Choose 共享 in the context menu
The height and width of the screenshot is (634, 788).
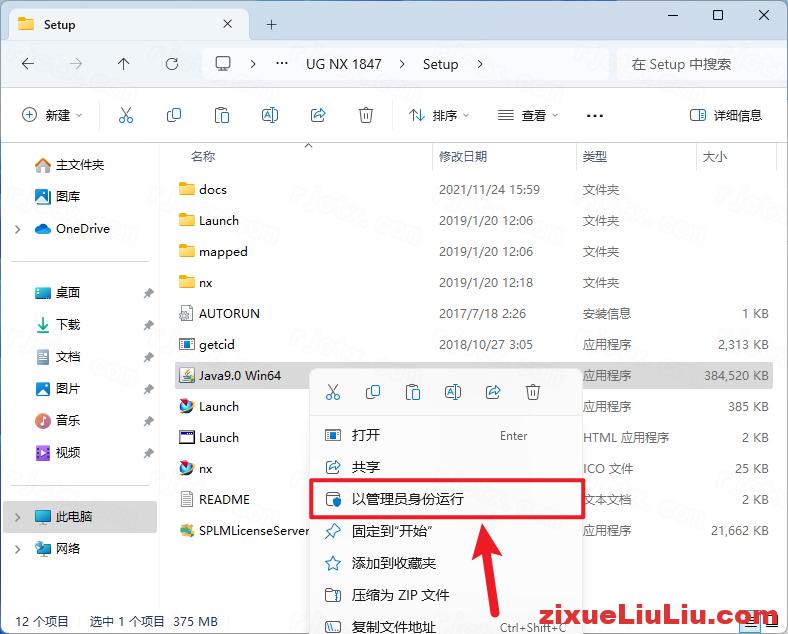[445, 467]
